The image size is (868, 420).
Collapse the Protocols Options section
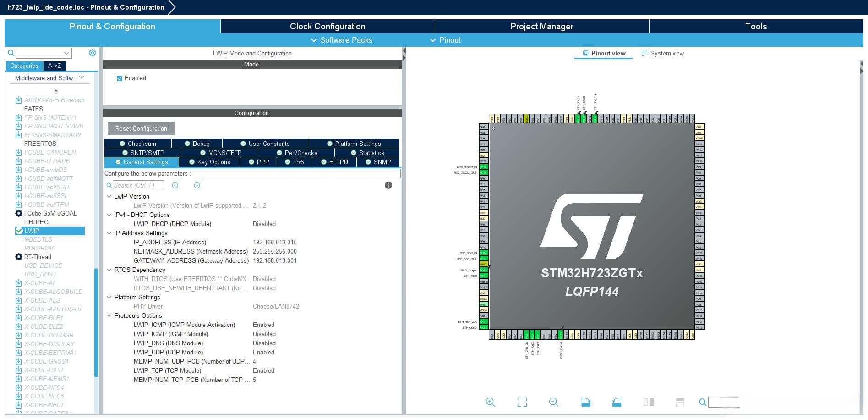[109, 315]
